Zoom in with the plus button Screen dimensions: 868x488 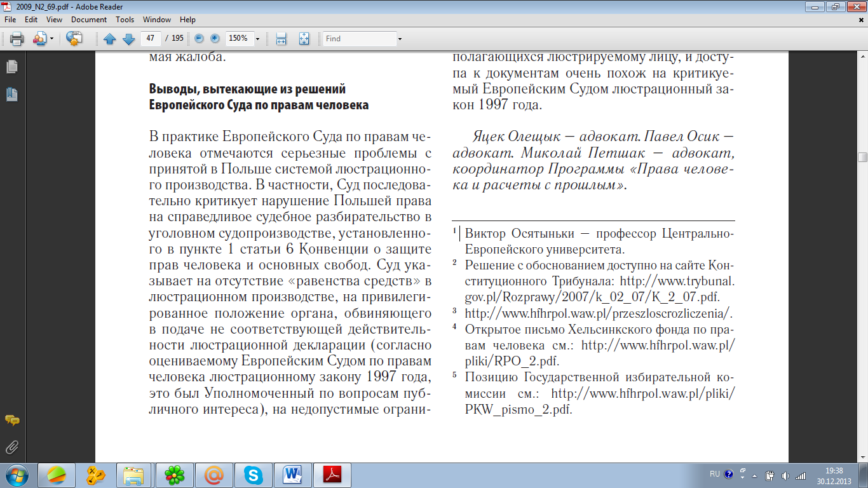[214, 38]
